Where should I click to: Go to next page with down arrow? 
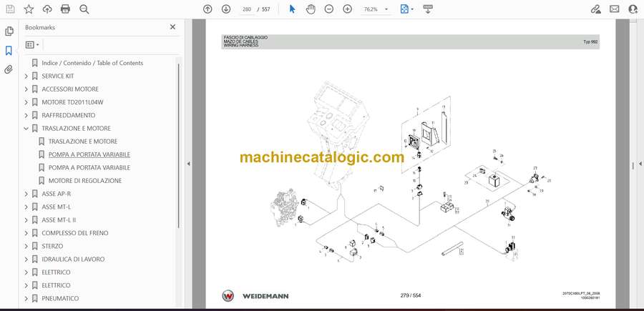[x=226, y=9]
